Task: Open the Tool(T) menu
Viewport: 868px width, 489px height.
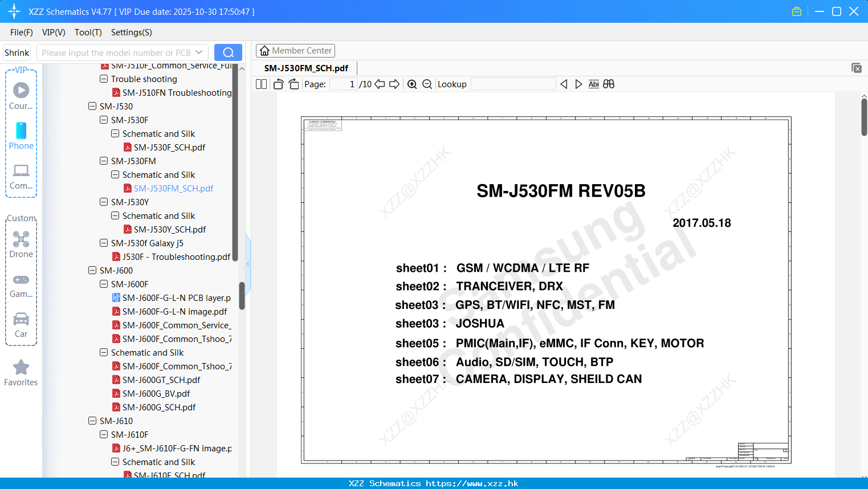Action: pos(88,32)
